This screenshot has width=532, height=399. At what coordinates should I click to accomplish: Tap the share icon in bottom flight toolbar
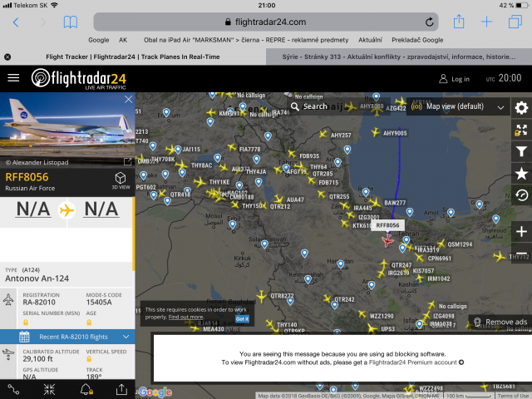point(121,388)
